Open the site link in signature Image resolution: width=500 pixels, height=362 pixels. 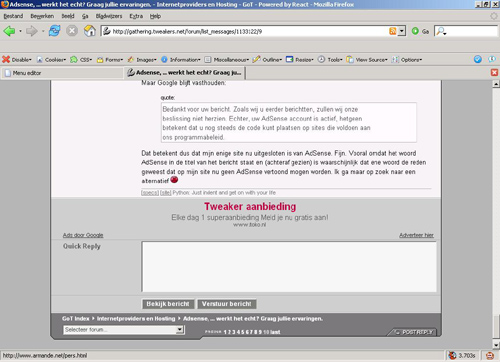[x=166, y=193]
